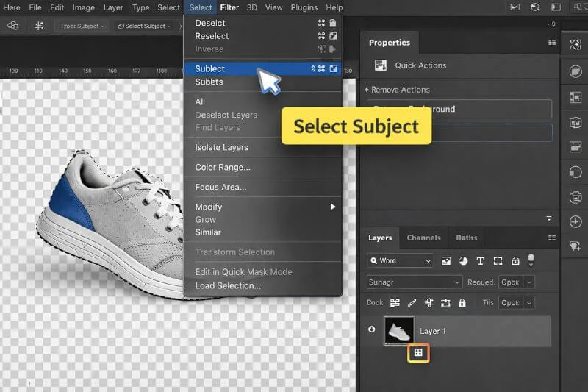The image size is (588, 392).
Task: Hide Layer 1 with visibility icon
Action: pyautogui.click(x=372, y=329)
